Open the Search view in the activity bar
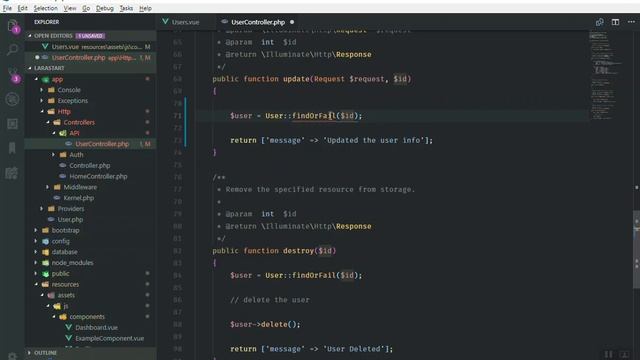This screenshot has height=360, width=640. click(x=12, y=50)
